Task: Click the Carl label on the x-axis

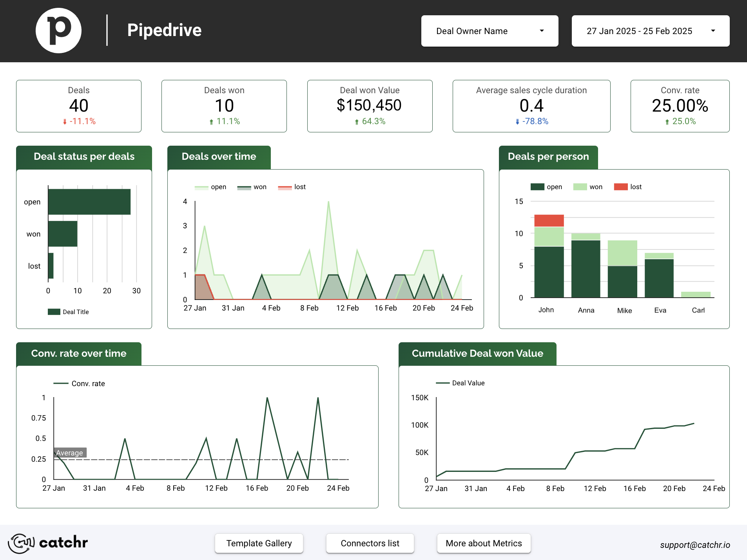Action: pos(698,310)
